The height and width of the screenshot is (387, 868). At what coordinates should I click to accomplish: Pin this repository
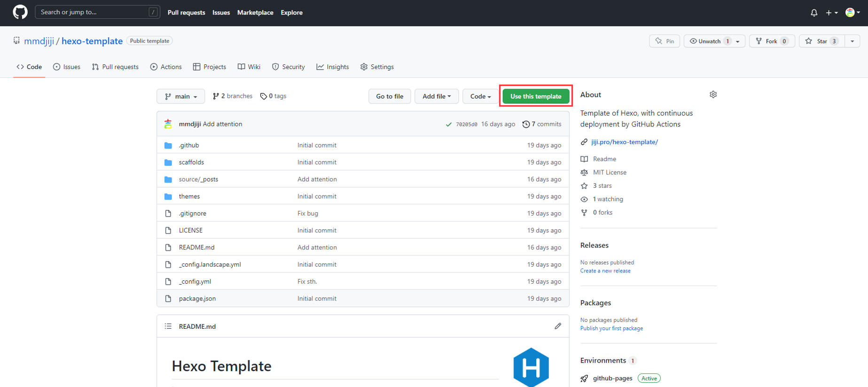(x=665, y=41)
